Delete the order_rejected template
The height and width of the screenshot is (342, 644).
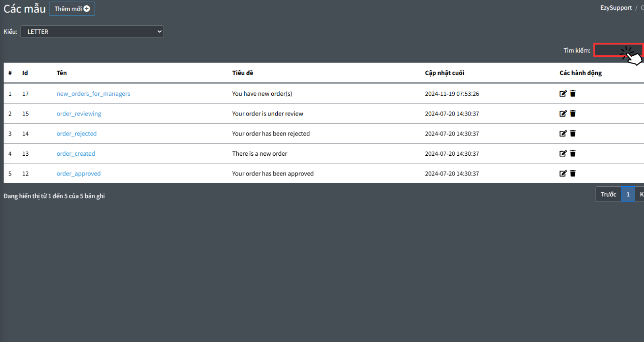[573, 134]
